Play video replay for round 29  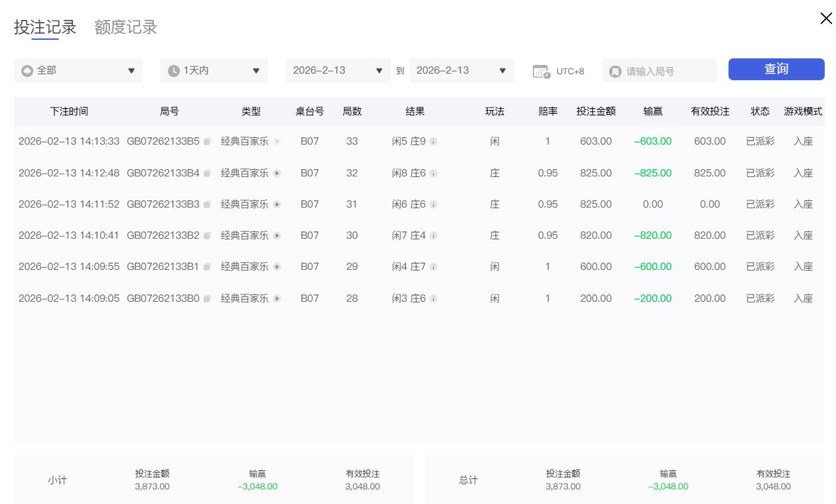(x=277, y=267)
